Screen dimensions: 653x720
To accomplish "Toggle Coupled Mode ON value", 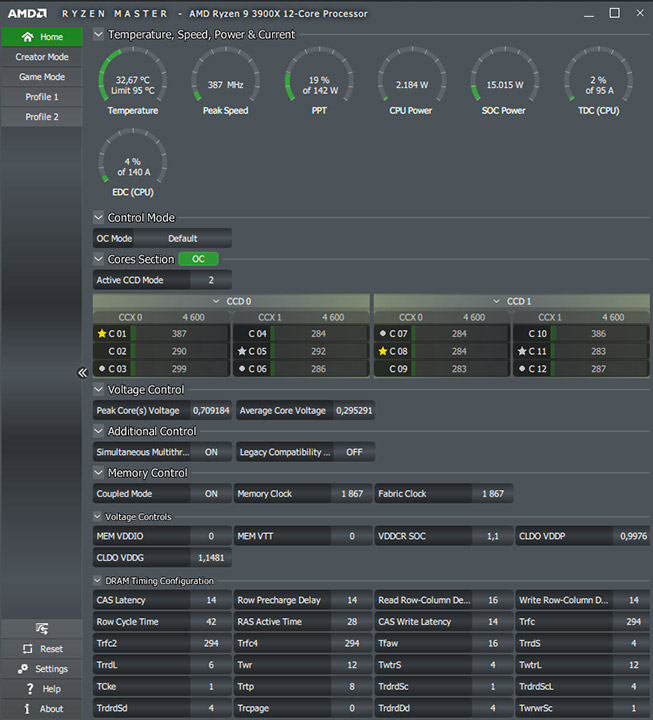I will pos(211,494).
